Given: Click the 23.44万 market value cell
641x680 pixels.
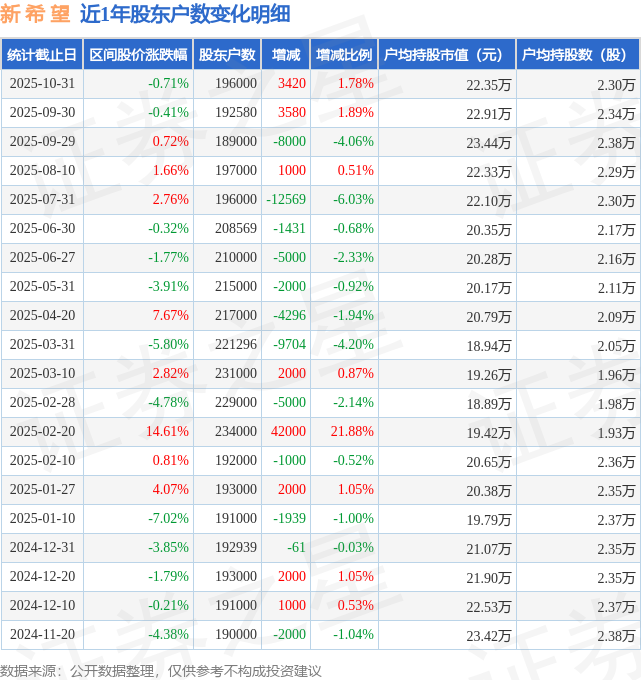Looking at the screenshot, I should [488, 142].
